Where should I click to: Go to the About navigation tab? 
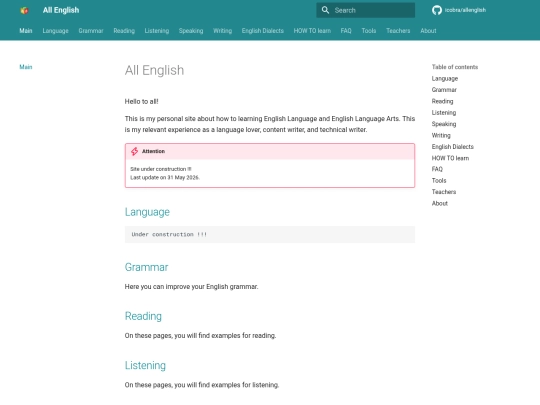click(428, 31)
